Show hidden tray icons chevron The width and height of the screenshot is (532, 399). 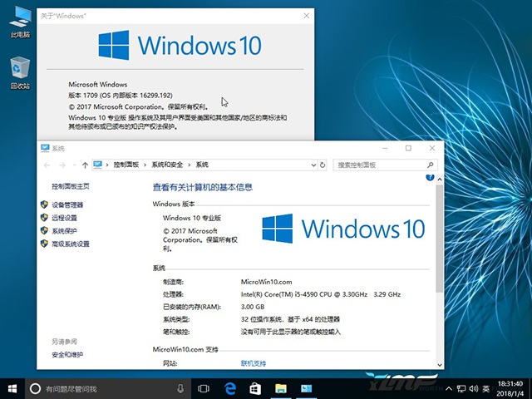(449, 389)
